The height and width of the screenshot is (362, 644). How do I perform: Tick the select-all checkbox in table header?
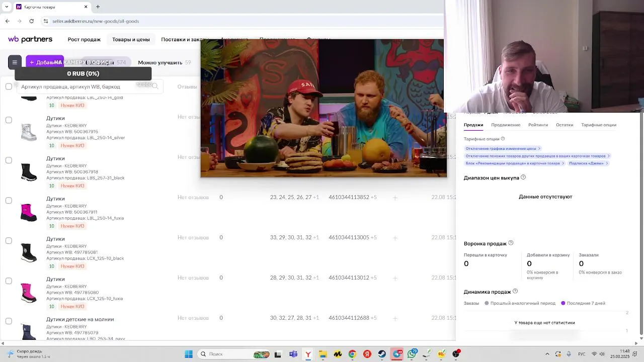point(9,86)
